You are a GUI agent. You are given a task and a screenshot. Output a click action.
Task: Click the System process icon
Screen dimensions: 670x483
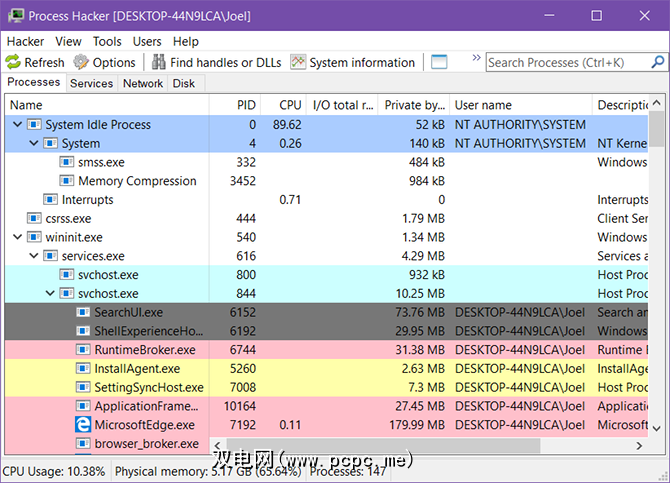pos(50,143)
